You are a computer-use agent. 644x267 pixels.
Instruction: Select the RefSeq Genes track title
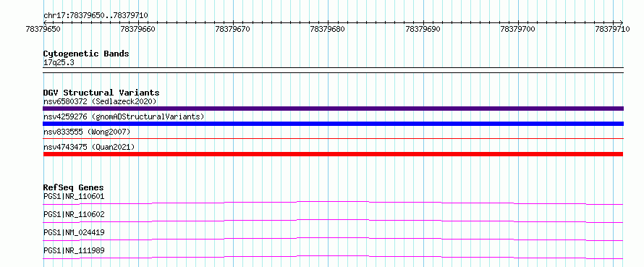(73, 187)
